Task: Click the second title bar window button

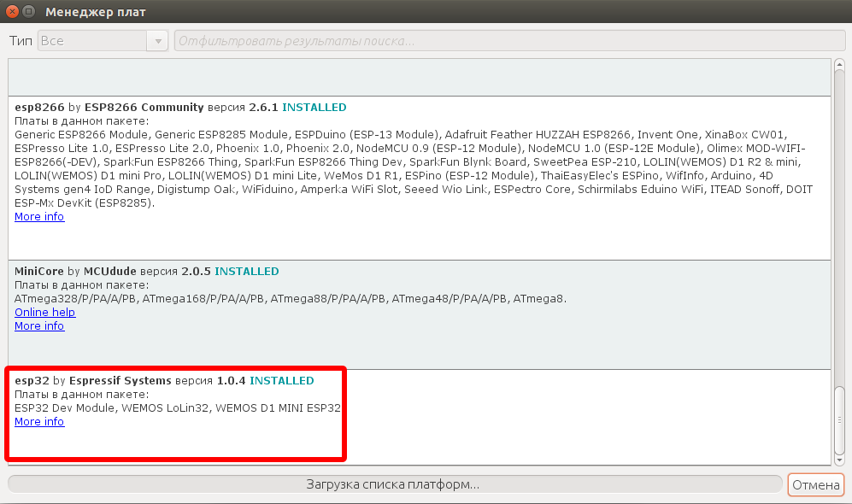Action: pyautogui.click(x=29, y=12)
